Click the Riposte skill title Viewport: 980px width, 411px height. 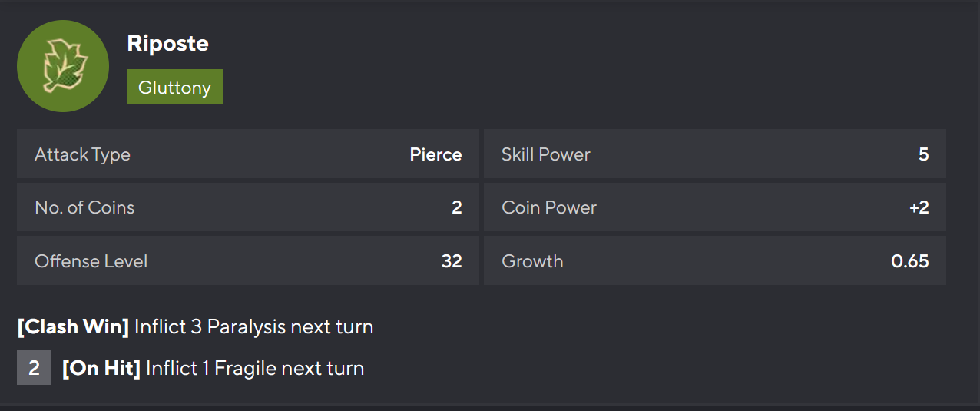point(167,44)
